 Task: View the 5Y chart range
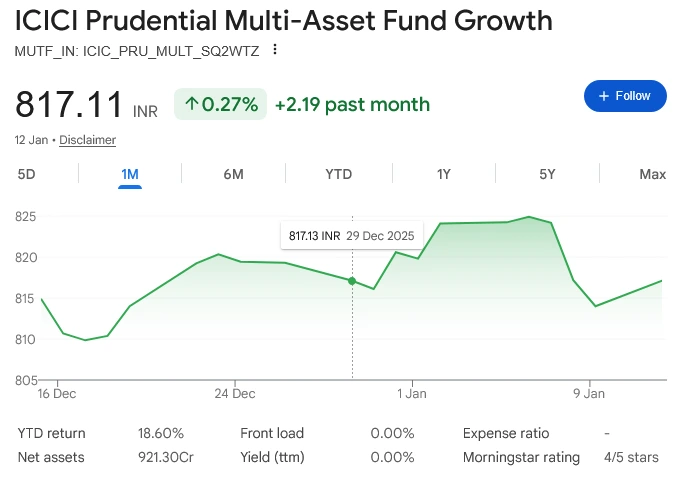coord(547,174)
